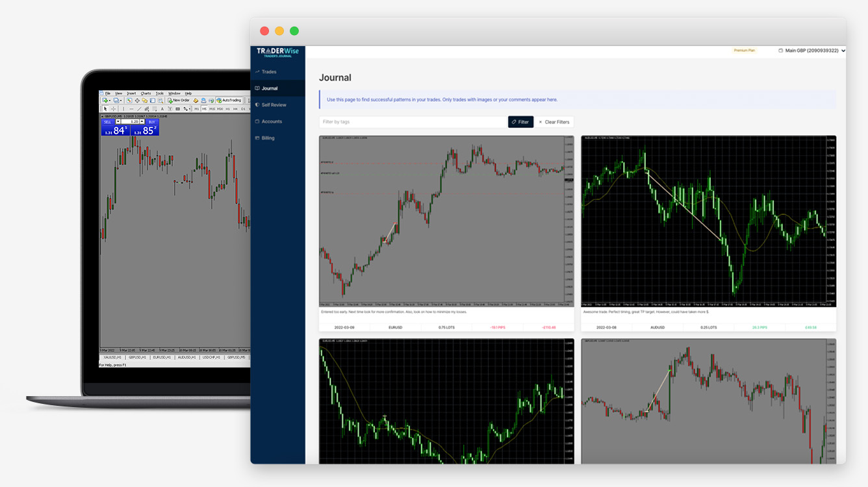Click the Filter by tags input field
This screenshot has width=868, height=487.
click(413, 122)
